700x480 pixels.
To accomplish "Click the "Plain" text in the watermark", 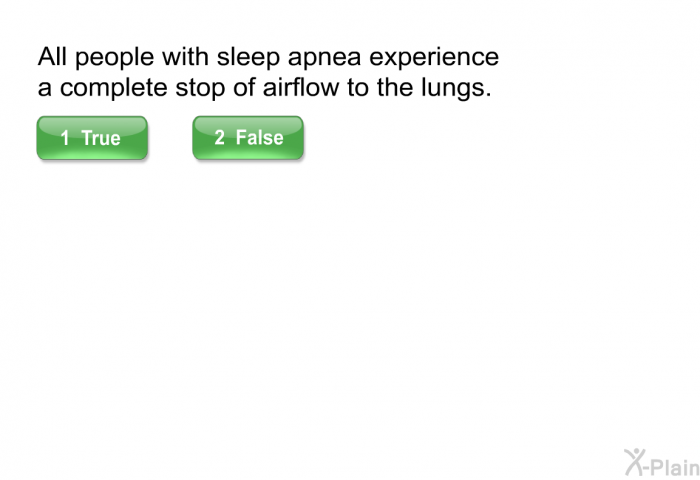I will [675, 467].
